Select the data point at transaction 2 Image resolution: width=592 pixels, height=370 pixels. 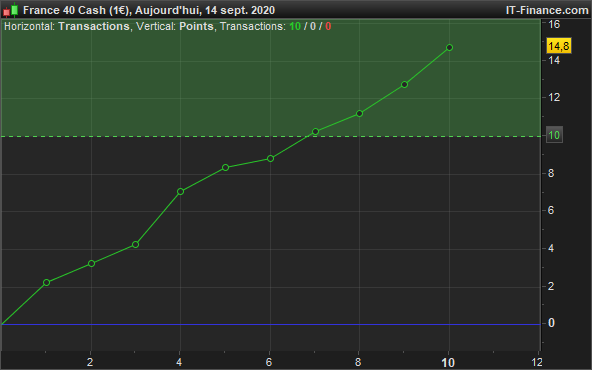point(91,264)
